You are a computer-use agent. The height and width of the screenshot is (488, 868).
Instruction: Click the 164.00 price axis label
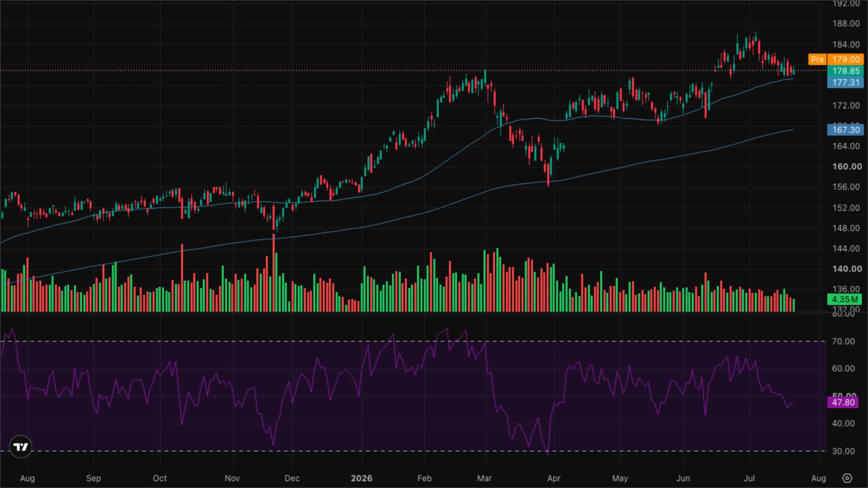click(x=846, y=146)
